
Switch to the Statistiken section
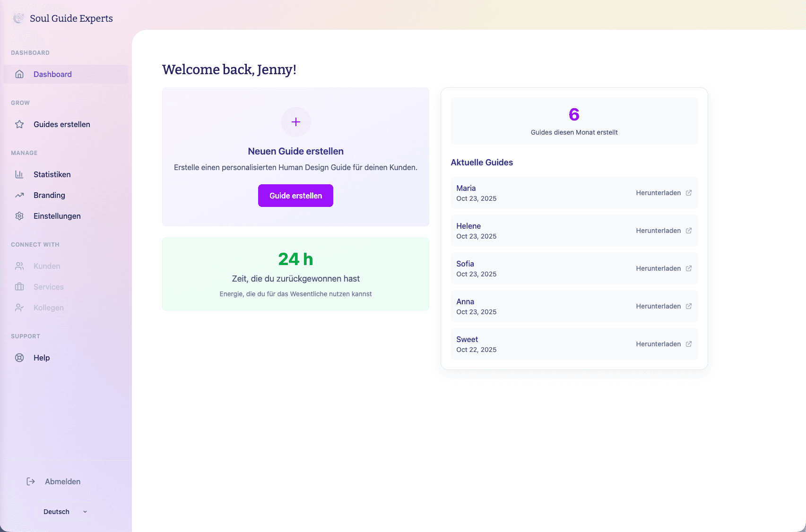click(52, 174)
